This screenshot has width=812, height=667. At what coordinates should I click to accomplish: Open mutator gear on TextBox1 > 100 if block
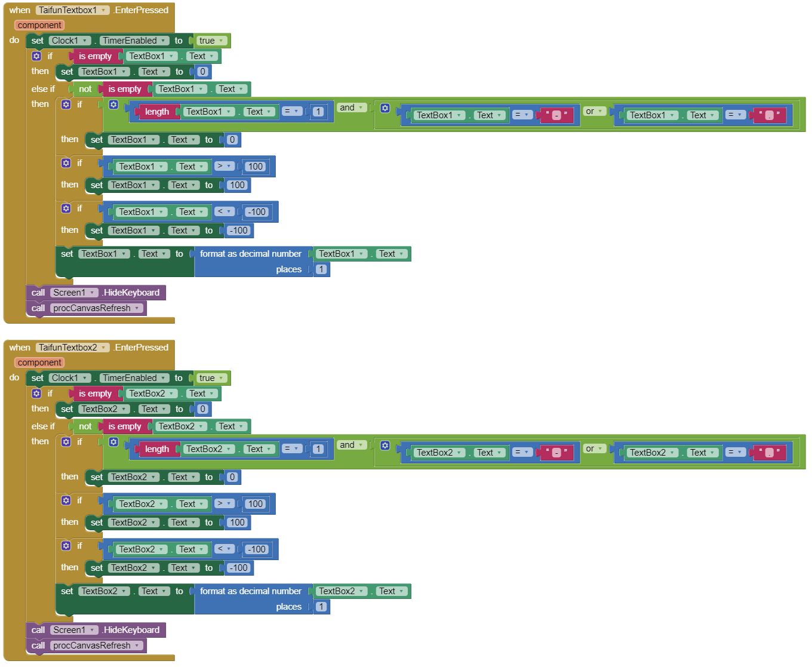66,163
